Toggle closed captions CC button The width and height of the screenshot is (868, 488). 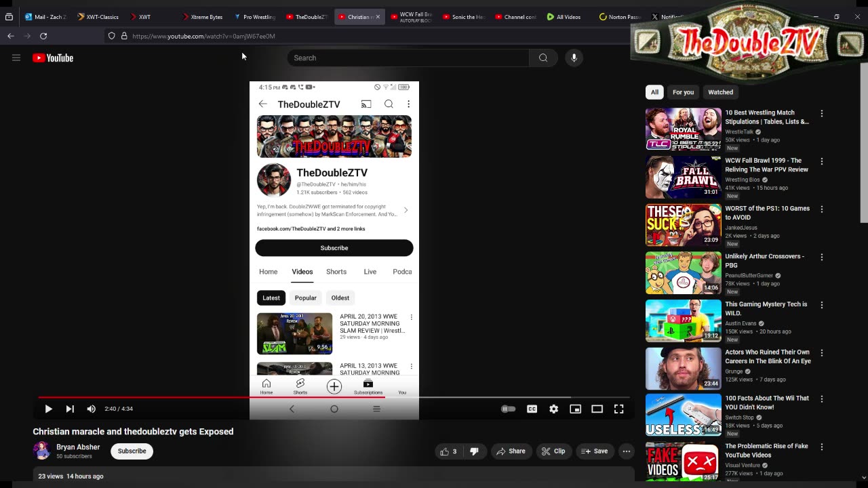pos(532,409)
